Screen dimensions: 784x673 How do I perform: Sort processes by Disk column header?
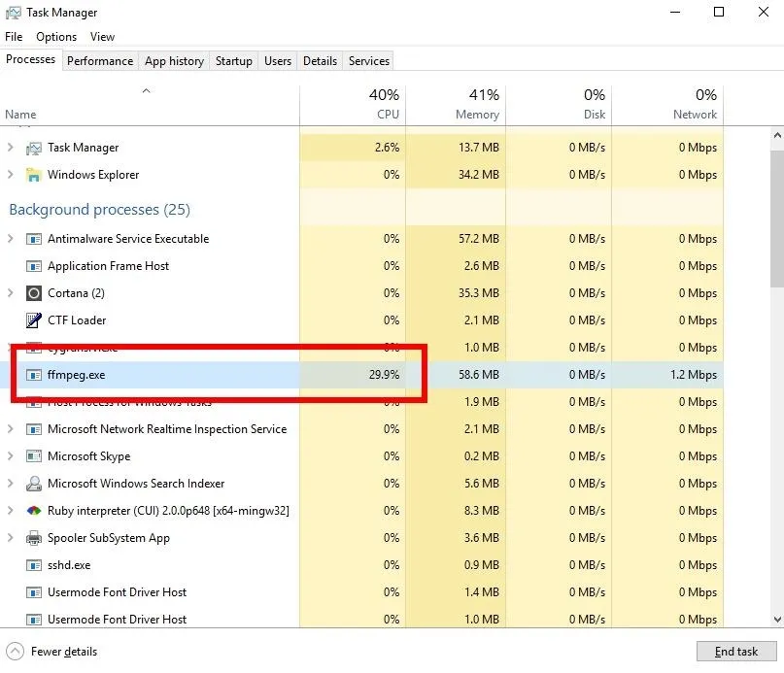tap(559, 105)
